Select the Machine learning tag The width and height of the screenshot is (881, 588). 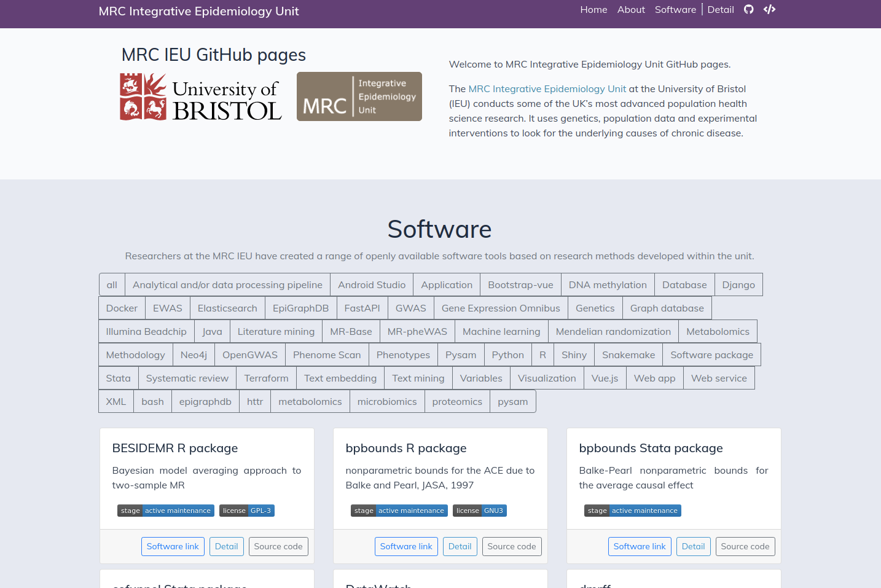tap(501, 331)
